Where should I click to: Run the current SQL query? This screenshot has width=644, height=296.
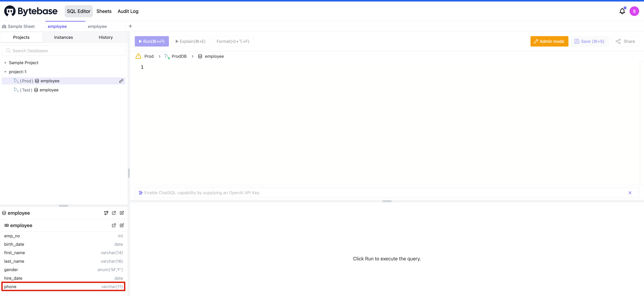151,41
